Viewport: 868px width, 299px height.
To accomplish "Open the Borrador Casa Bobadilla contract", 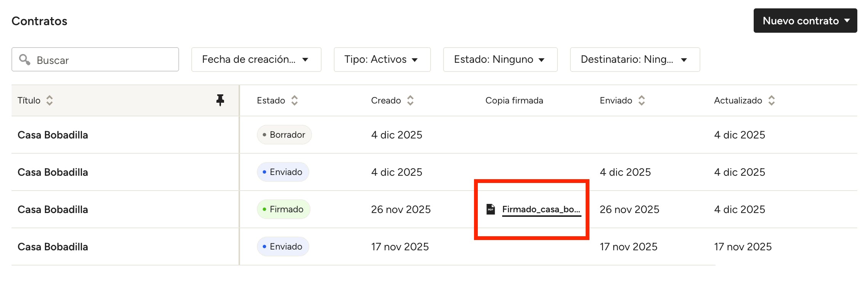I will pyautogui.click(x=53, y=135).
